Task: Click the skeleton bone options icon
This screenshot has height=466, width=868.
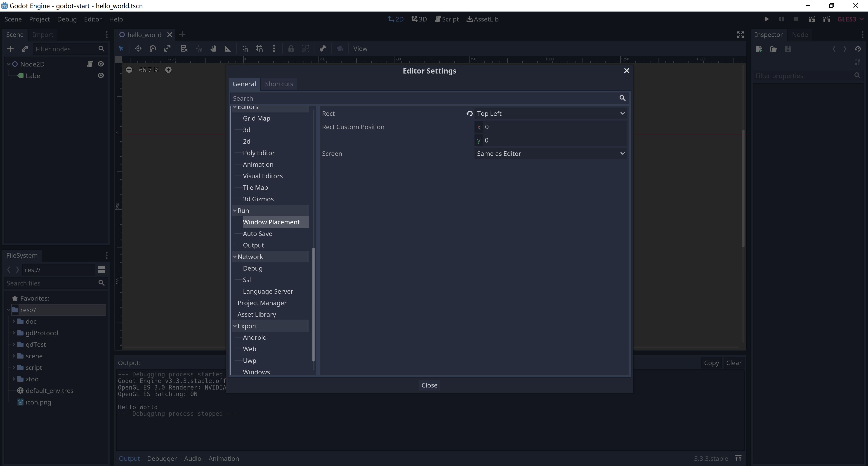Action: [323, 49]
